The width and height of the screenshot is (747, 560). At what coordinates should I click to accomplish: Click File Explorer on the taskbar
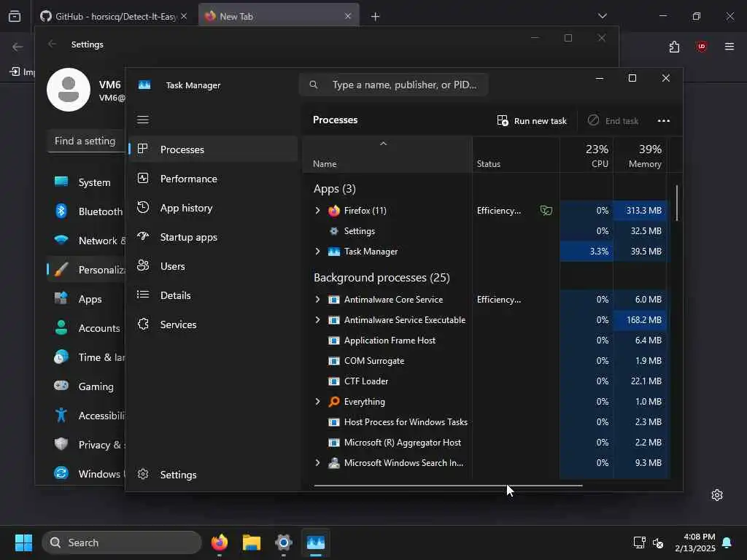click(x=251, y=542)
